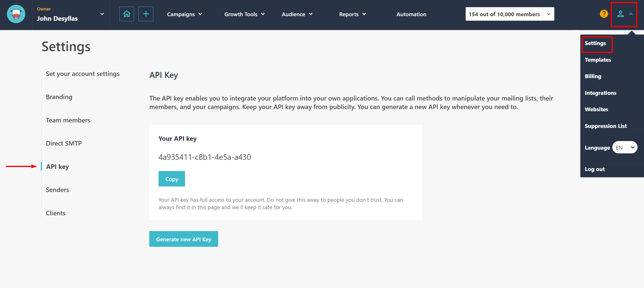
Task: Click the Team members settings link
Action: coord(69,120)
